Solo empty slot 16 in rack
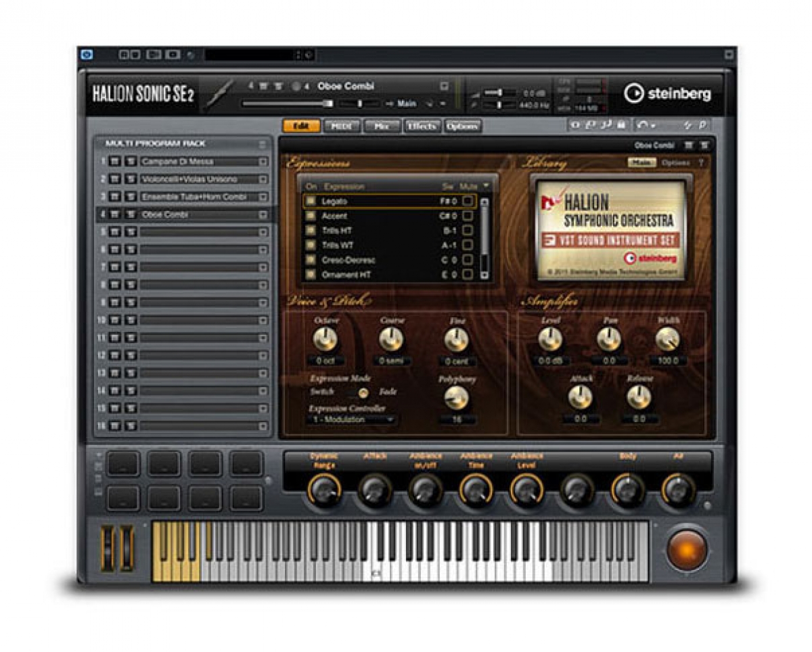 tap(130, 425)
